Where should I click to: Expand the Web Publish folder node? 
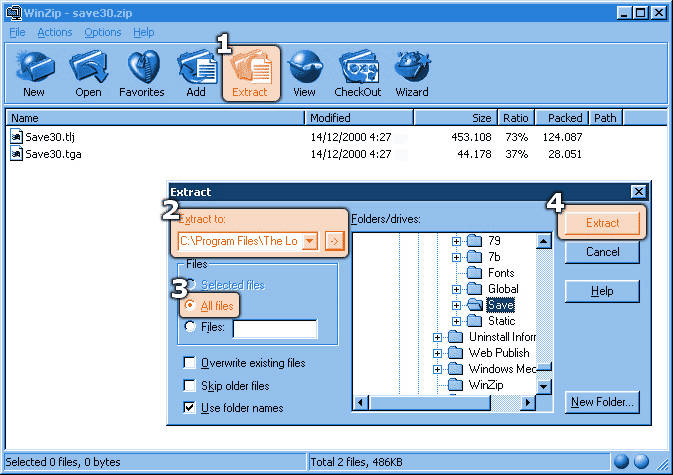(438, 353)
